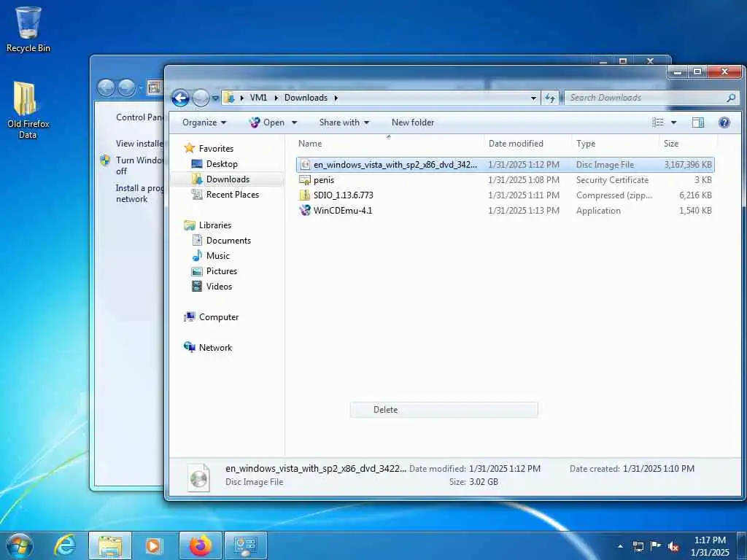This screenshot has height=560, width=747.
Task: Click the Music library icon
Action: [x=197, y=256]
